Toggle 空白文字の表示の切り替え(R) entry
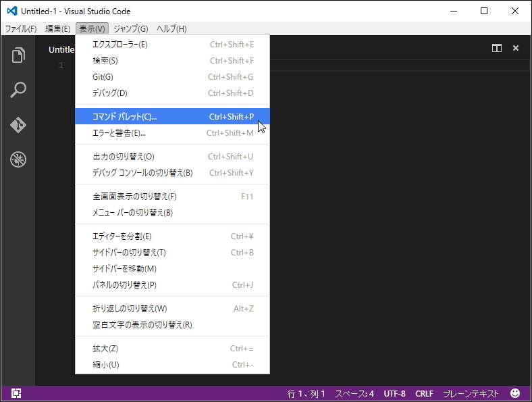Image resolution: width=532 pixels, height=402 pixels. [x=172, y=325]
